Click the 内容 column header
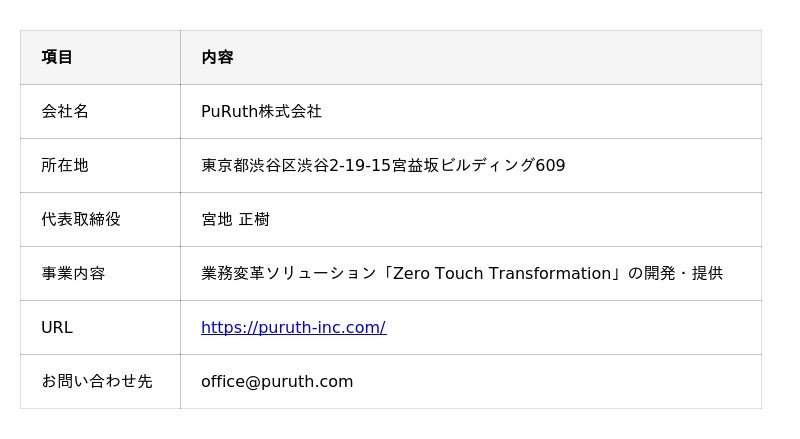Image resolution: width=800 pixels, height=439 pixels. (217, 57)
